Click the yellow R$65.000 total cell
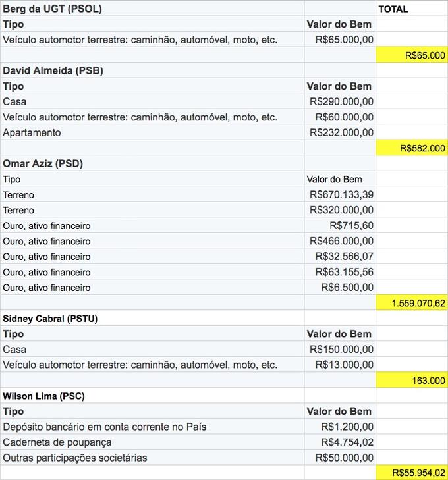Image resolution: width=448 pixels, height=480 pixels. [x=411, y=55]
